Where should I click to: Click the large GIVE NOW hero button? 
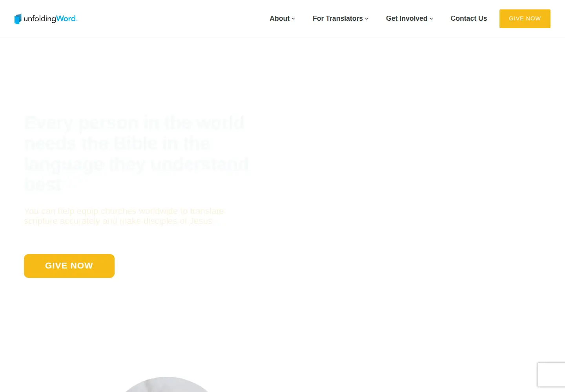click(69, 266)
